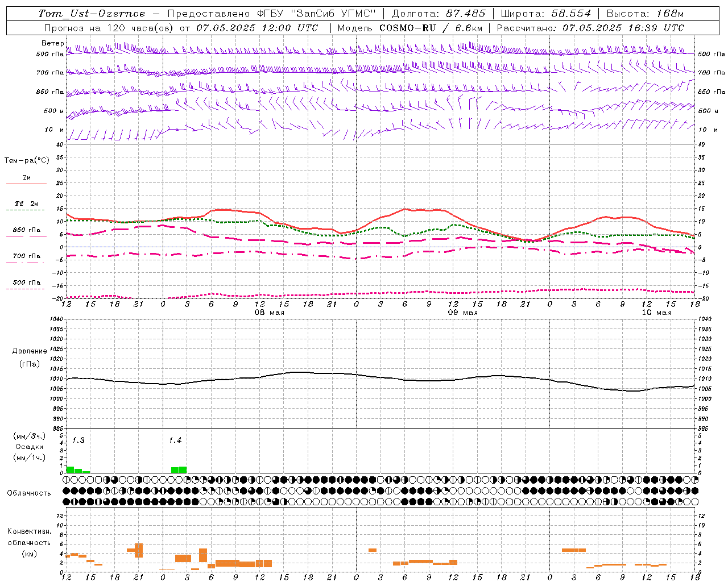Click the 'Ветер' wind panel label
Image resolution: width=728 pixels, height=582 pixels.
click(x=53, y=43)
